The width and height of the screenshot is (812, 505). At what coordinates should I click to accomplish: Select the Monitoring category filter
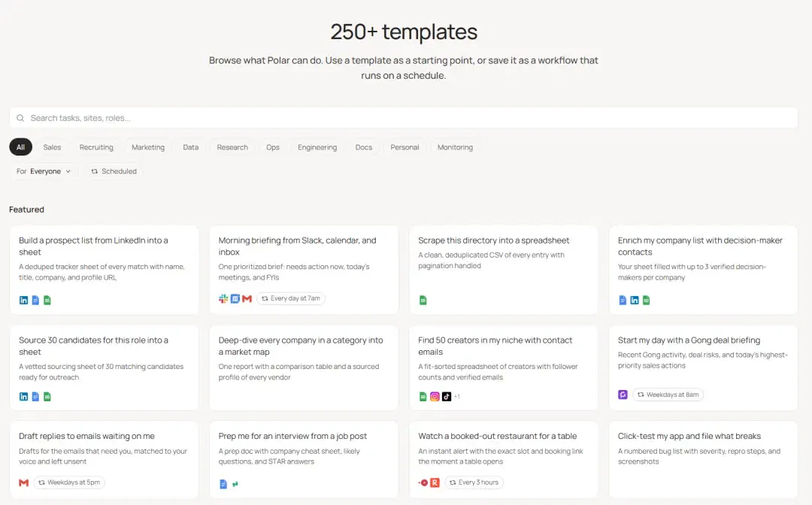455,147
